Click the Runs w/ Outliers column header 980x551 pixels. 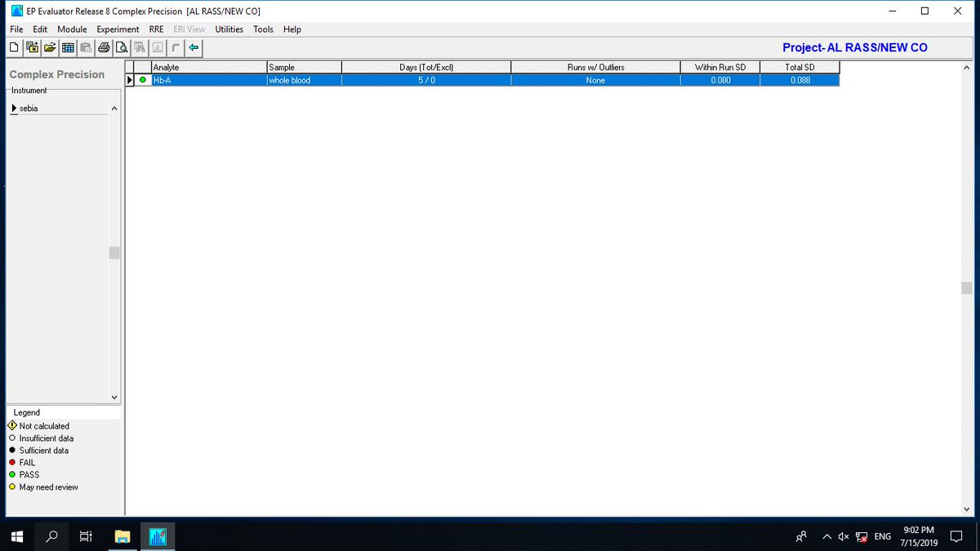(x=595, y=67)
